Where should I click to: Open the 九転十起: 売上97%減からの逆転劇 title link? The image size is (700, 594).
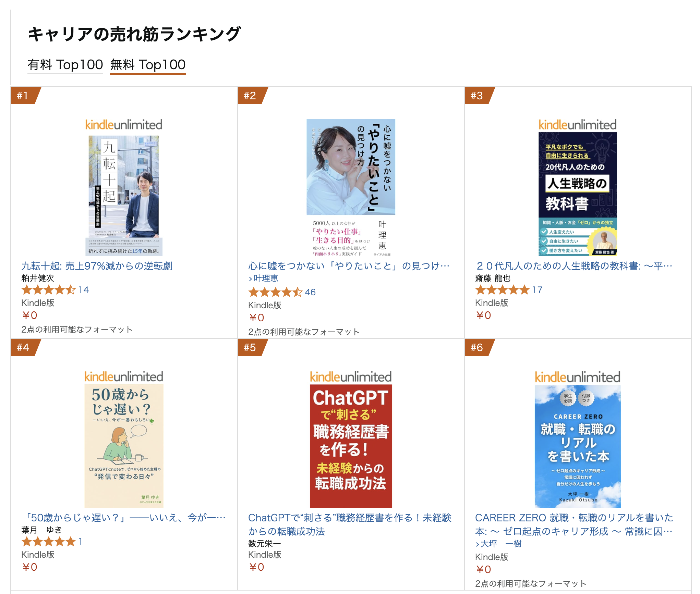97,266
